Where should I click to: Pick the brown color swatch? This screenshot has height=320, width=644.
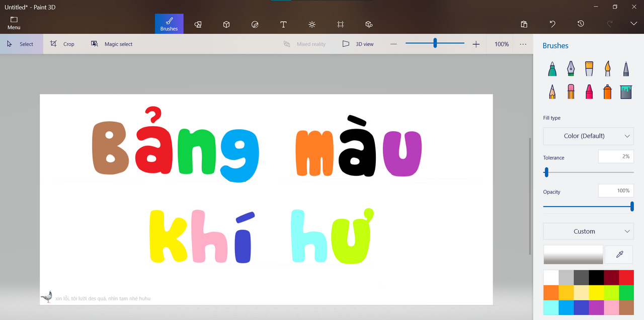click(626, 308)
